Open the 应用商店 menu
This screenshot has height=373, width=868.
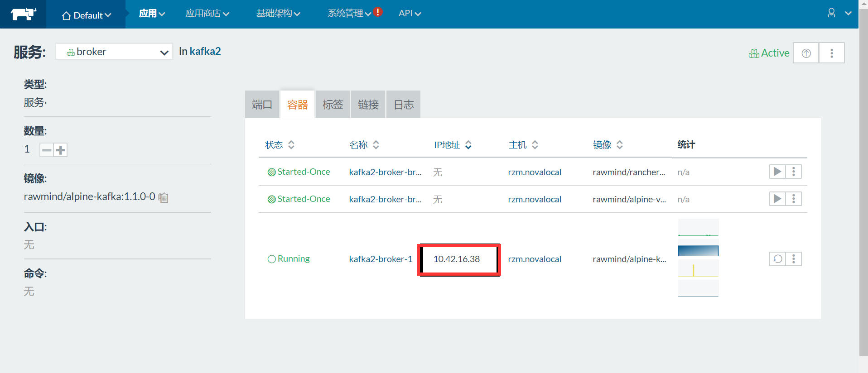pos(207,14)
